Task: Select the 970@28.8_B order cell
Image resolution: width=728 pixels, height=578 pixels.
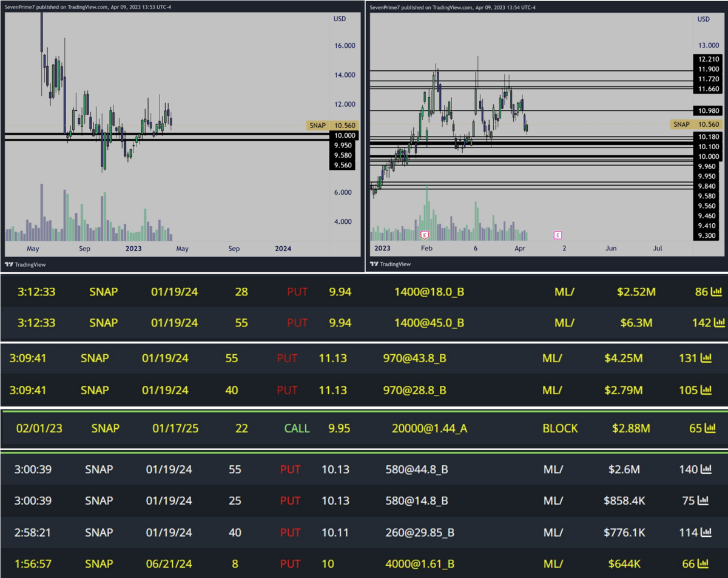Action: [x=415, y=390]
